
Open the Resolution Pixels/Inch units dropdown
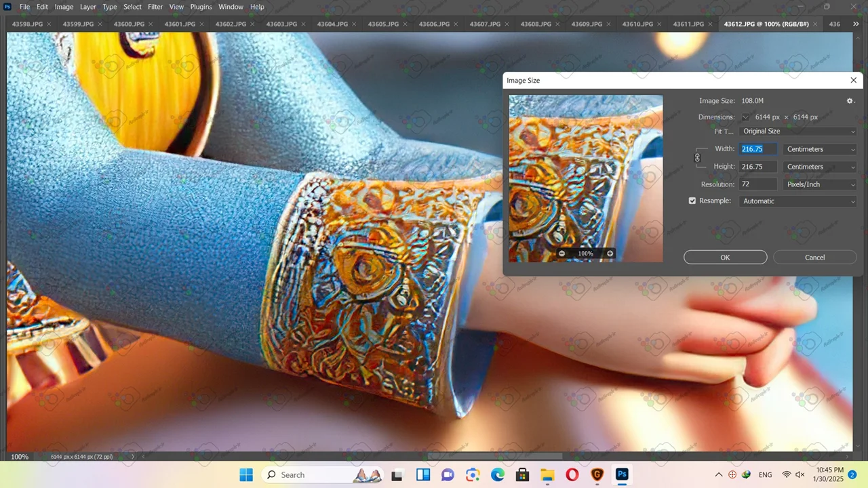click(x=820, y=184)
